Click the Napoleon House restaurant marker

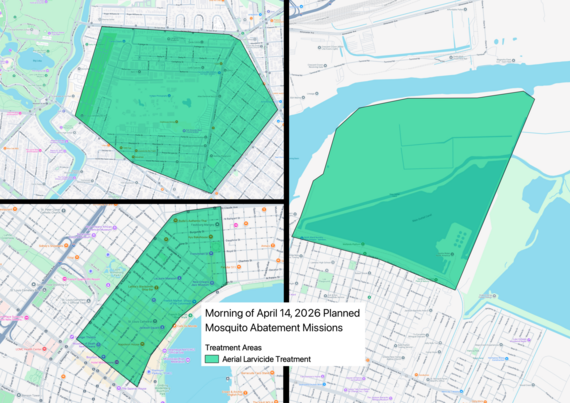point(142,344)
